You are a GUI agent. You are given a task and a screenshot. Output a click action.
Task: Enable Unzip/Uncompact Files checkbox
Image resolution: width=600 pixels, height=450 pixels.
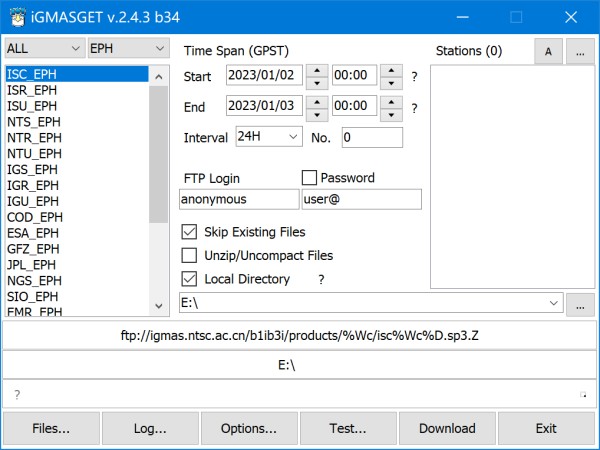click(x=189, y=256)
